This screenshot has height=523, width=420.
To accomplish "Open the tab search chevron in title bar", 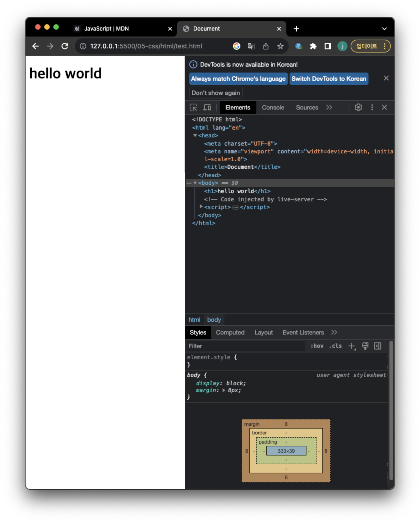I will [x=384, y=29].
